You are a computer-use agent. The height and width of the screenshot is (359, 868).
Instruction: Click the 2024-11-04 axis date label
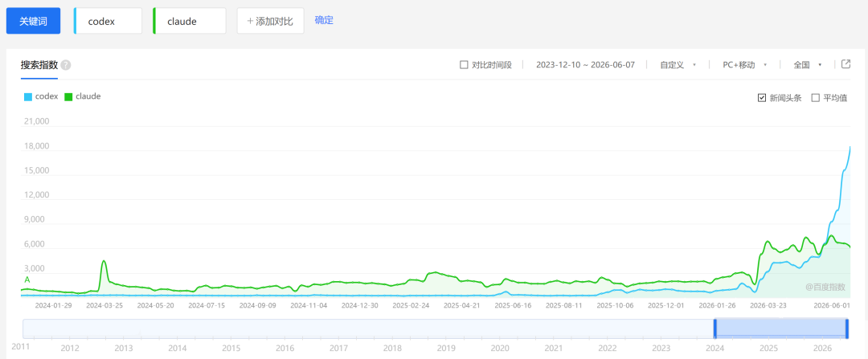point(309,305)
